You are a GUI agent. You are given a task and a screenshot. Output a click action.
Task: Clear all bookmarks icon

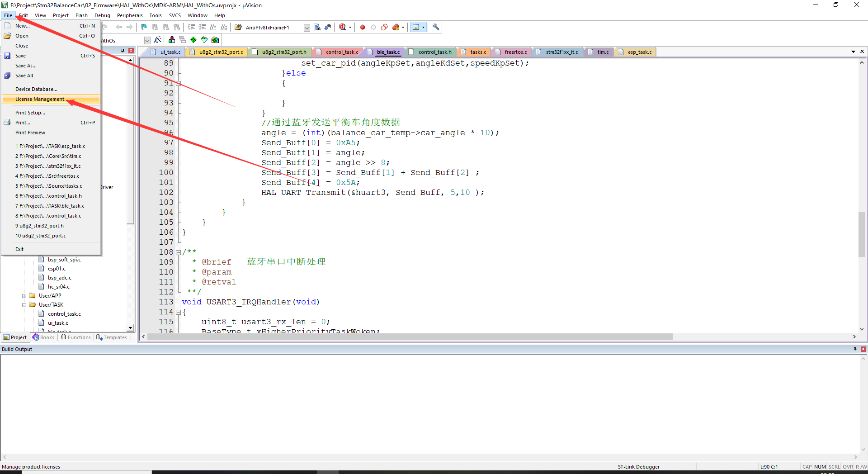pyautogui.click(x=177, y=27)
